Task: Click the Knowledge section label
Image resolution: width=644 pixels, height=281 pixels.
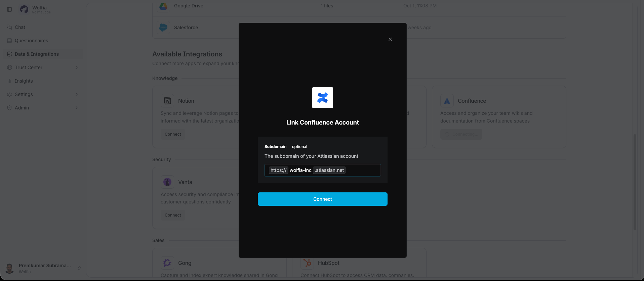Action: click(x=165, y=78)
